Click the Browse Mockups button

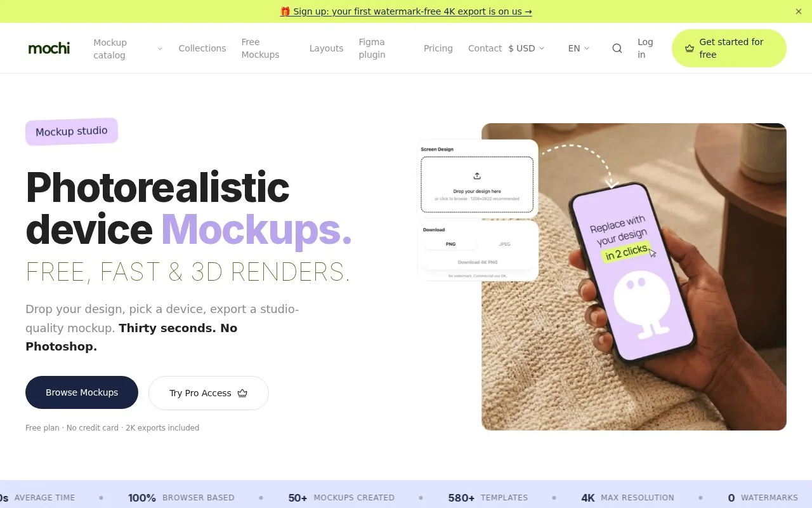(82, 392)
